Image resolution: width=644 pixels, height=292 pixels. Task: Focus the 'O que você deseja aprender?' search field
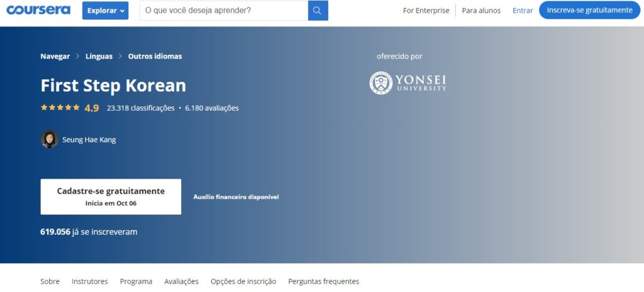tap(224, 11)
